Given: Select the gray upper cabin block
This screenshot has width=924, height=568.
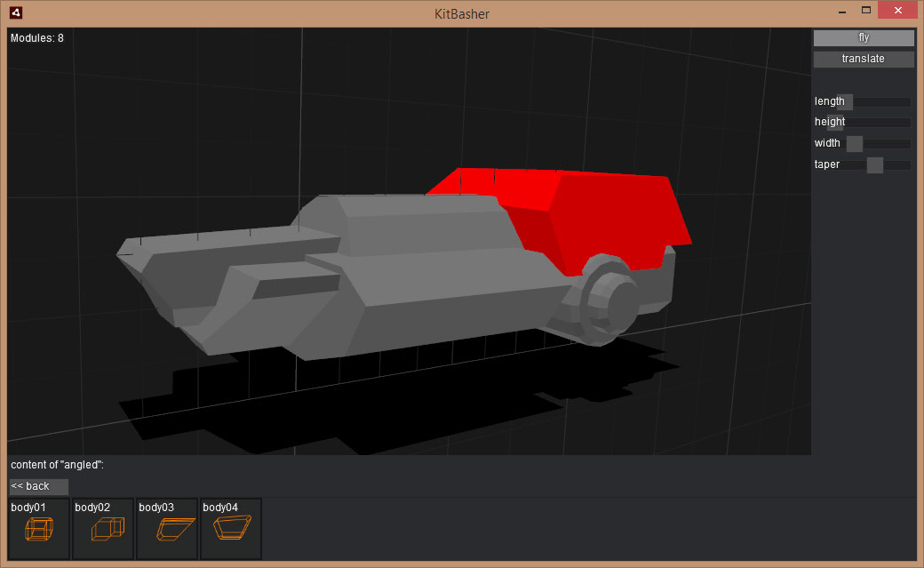Looking at the screenshot, I should [418, 222].
